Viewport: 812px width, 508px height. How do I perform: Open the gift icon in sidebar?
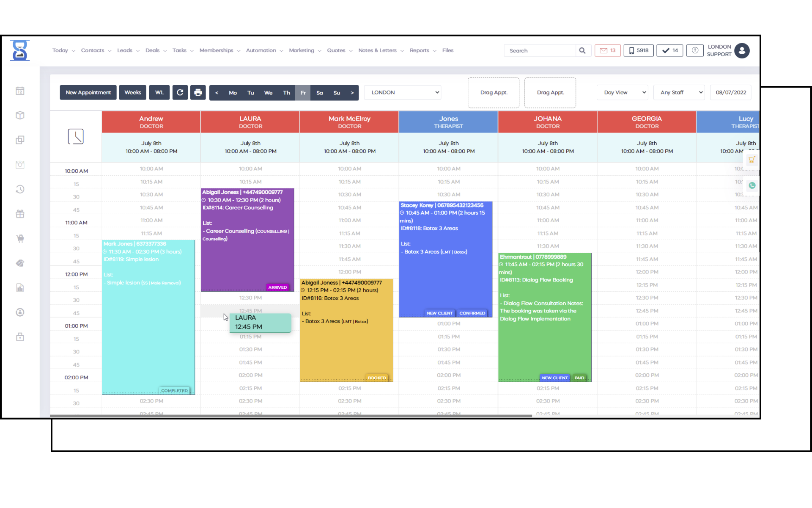click(20, 214)
